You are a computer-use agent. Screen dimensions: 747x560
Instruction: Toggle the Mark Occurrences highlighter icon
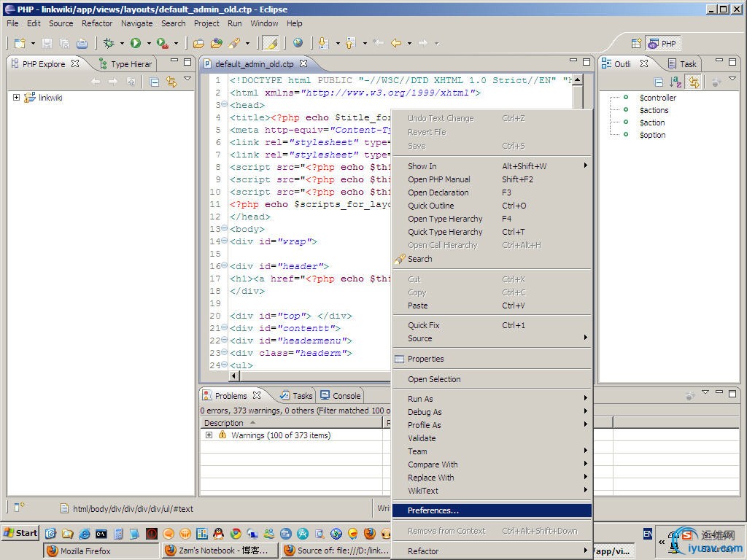coord(271,43)
